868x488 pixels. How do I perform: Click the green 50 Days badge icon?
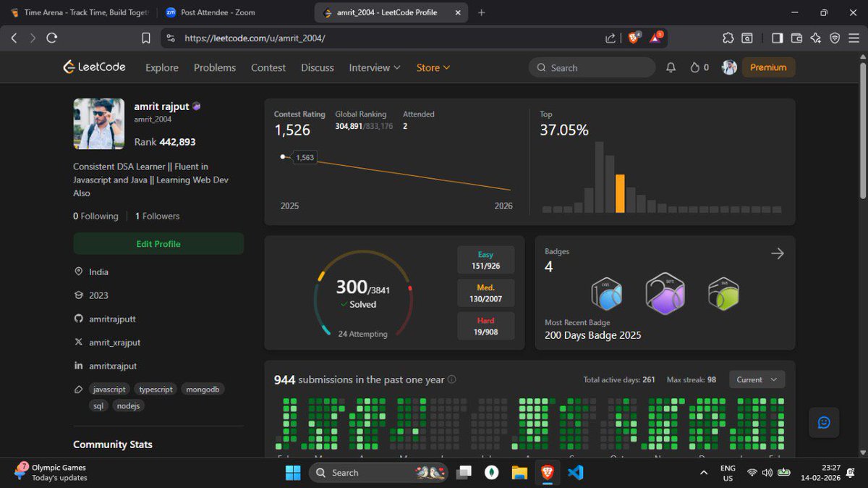click(723, 293)
